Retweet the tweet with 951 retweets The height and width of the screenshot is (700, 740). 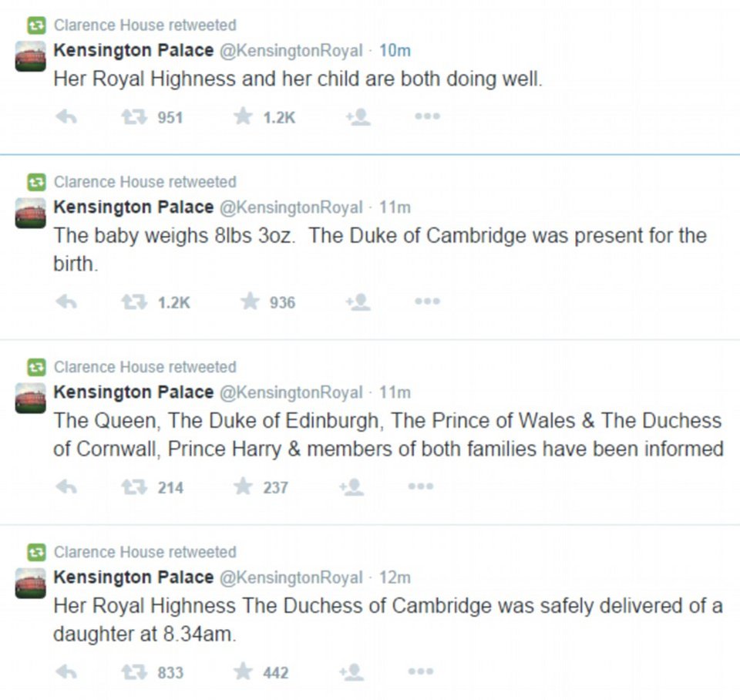tap(133, 116)
